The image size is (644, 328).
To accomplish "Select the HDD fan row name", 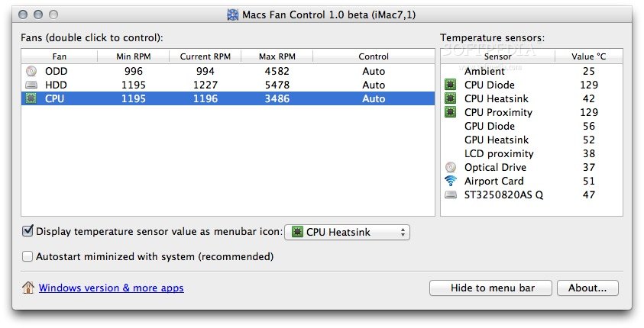I will pos(57,85).
